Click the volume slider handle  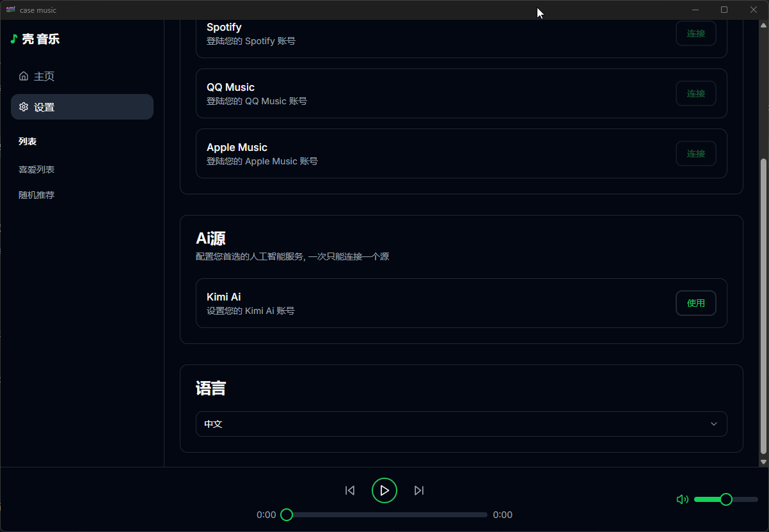click(x=725, y=499)
